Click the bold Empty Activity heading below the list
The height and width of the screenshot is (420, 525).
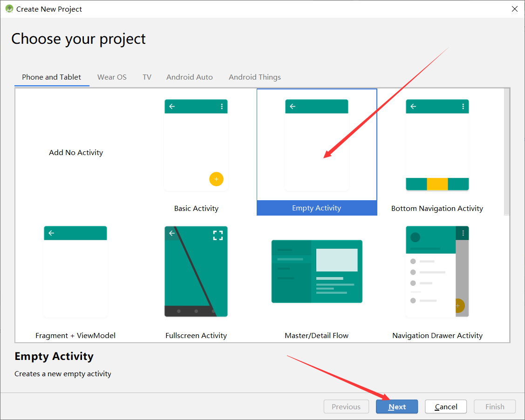pyautogui.click(x=54, y=356)
